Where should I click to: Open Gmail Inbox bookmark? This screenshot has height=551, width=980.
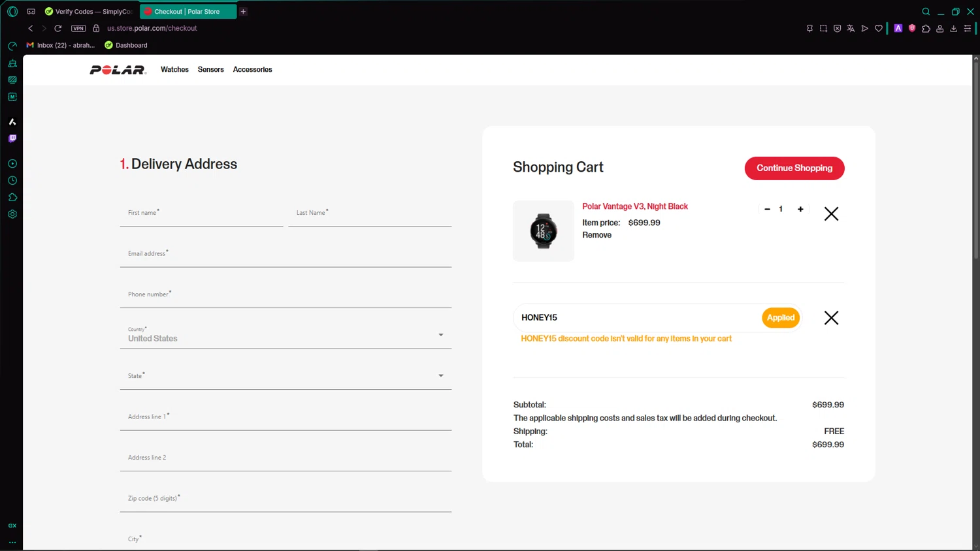tap(60, 45)
